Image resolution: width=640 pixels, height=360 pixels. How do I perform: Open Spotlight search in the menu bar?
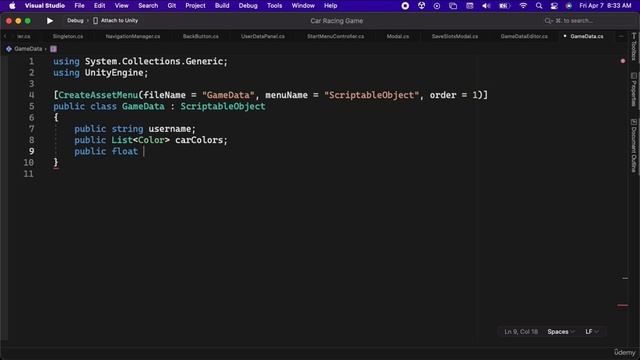539,6
